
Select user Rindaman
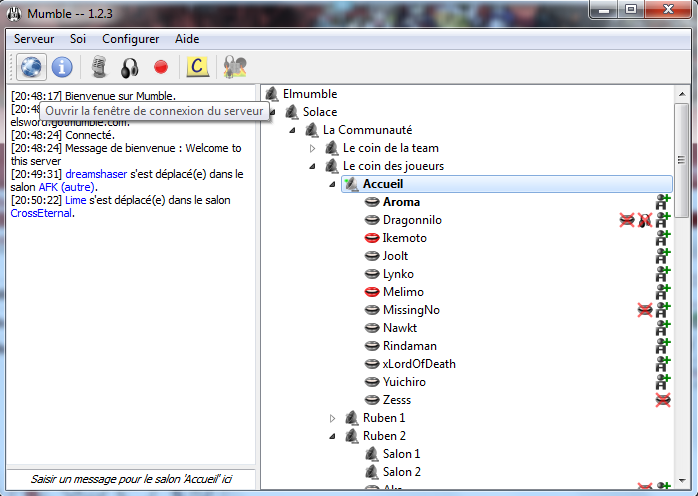[410, 346]
